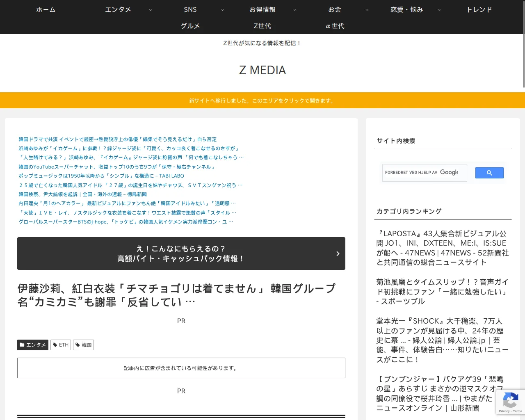Open the グルメ menu item

tap(190, 26)
